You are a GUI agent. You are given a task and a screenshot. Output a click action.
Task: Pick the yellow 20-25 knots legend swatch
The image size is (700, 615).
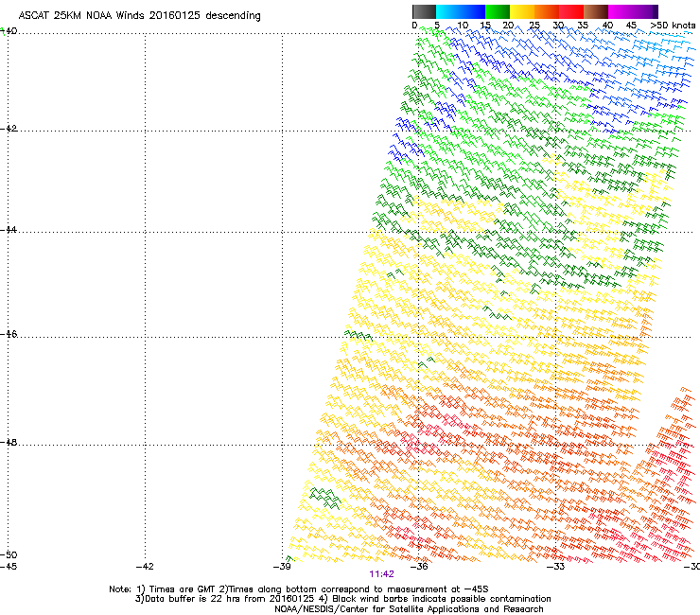[522, 11]
